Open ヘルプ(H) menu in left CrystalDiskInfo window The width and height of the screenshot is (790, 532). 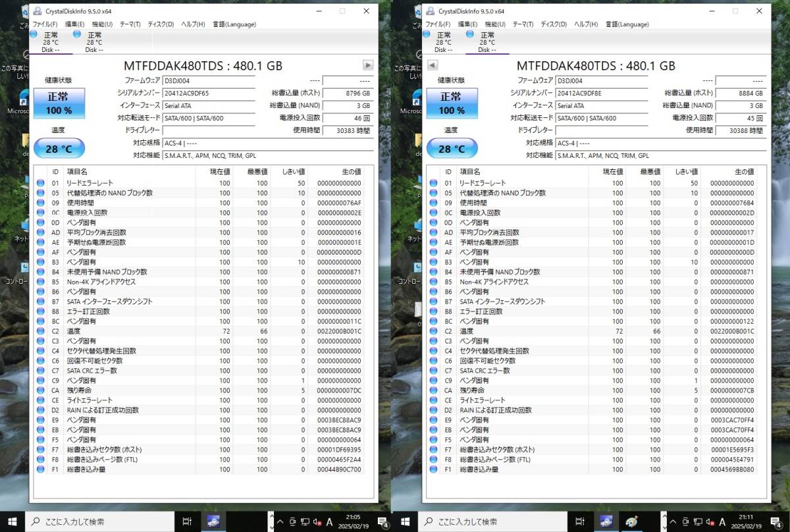coord(193,24)
